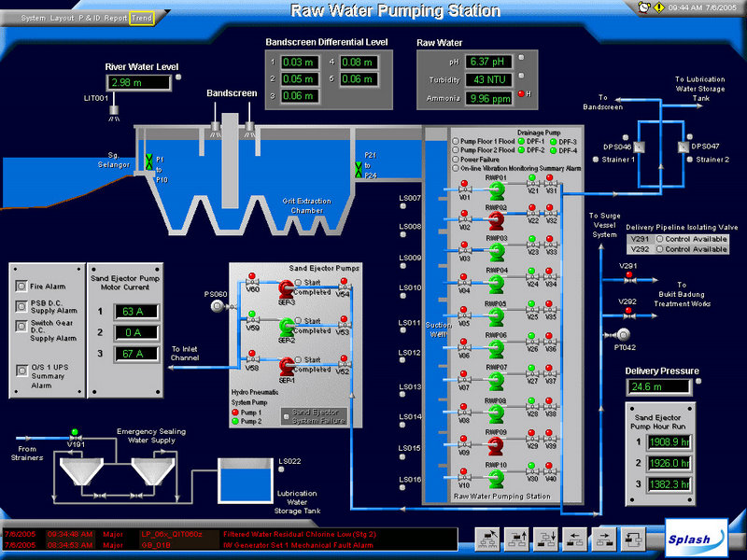
Task: Click the alarm clock icon in top bar
Action: click(x=643, y=7)
